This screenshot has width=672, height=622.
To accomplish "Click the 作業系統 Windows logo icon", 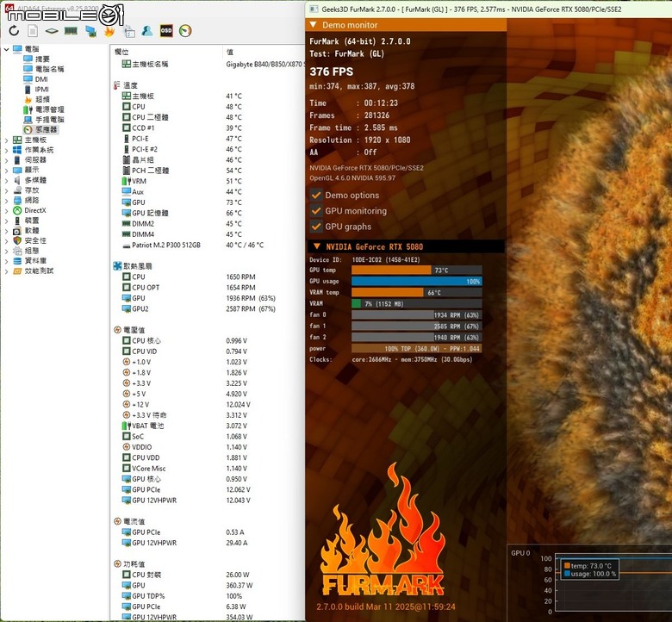I will point(17,150).
